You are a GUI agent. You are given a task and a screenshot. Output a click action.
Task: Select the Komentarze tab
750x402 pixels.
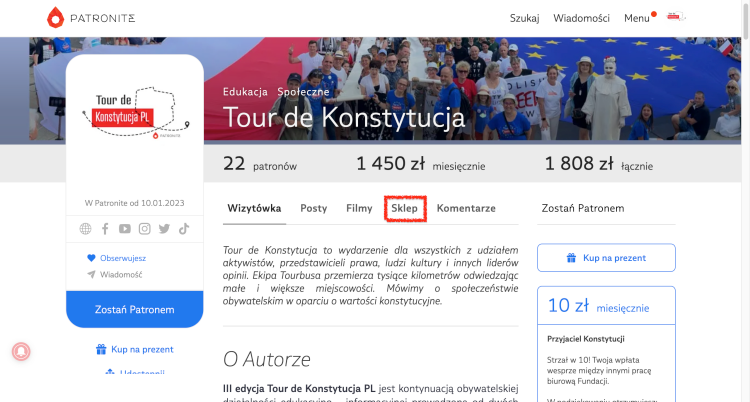tap(466, 208)
